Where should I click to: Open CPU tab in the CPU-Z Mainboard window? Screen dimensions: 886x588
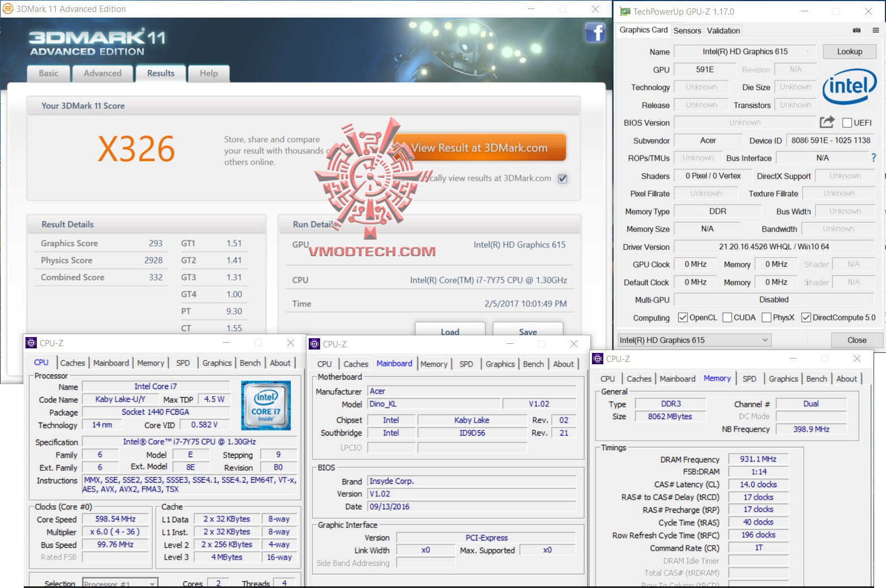(x=325, y=364)
